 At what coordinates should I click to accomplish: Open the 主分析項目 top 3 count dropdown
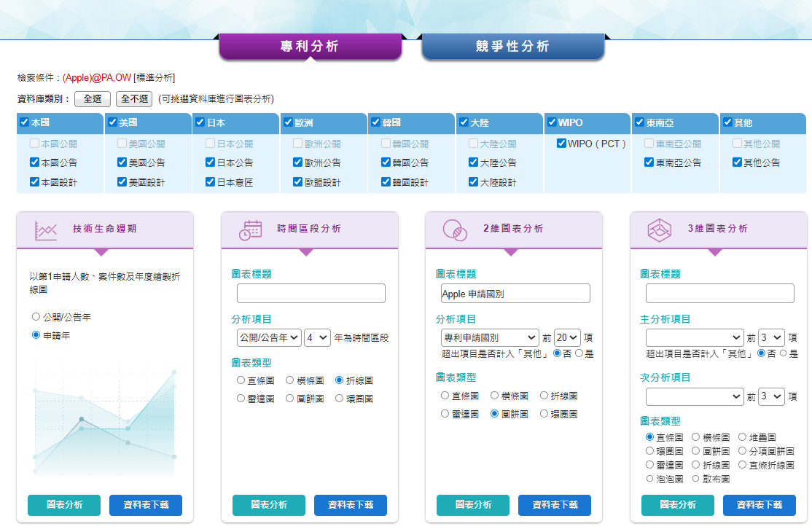[772, 337]
